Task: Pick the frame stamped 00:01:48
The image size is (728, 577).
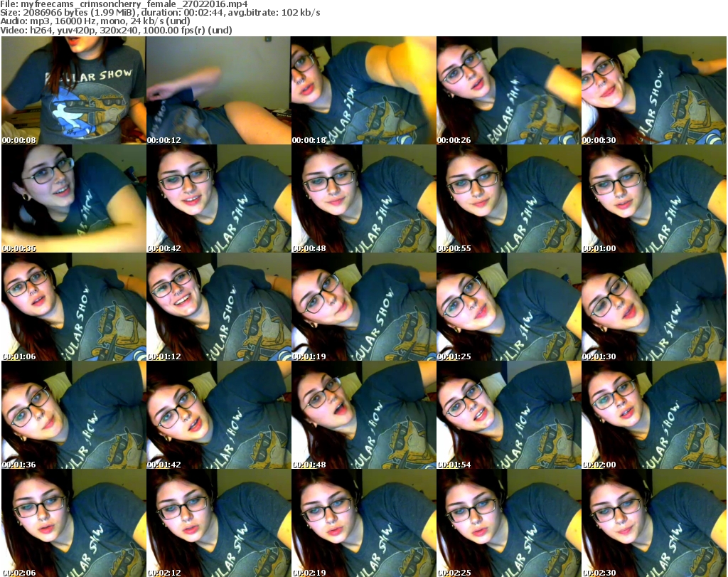Action: (x=363, y=415)
